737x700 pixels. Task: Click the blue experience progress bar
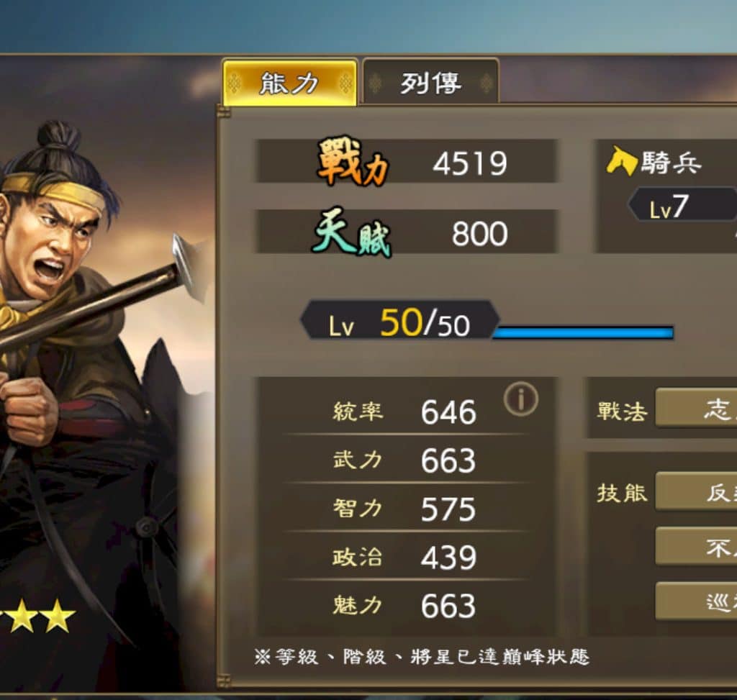coord(583,332)
